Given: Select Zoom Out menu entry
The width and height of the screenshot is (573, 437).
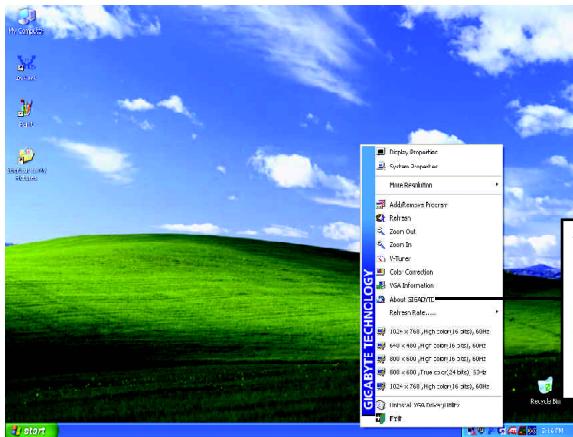Looking at the screenshot, I should coord(439,231).
